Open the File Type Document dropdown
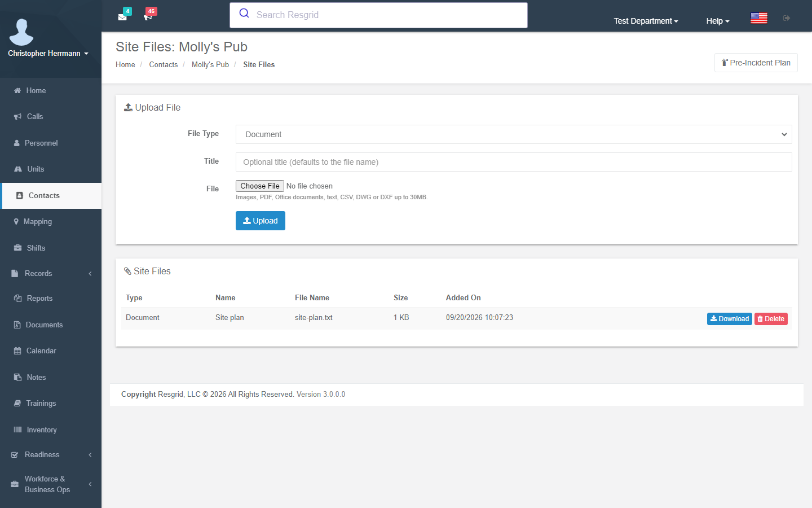This screenshot has height=508, width=812. [514, 134]
